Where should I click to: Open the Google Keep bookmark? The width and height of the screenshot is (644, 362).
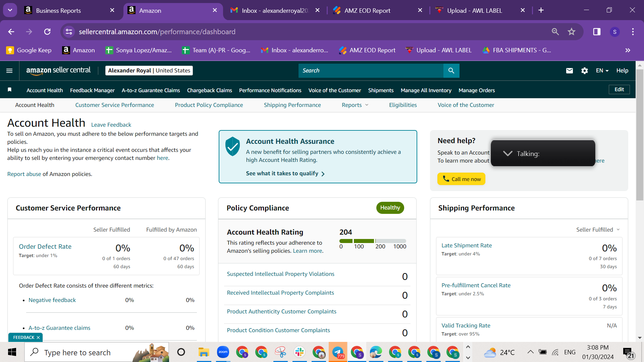pyautogui.click(x=29, y=50)
